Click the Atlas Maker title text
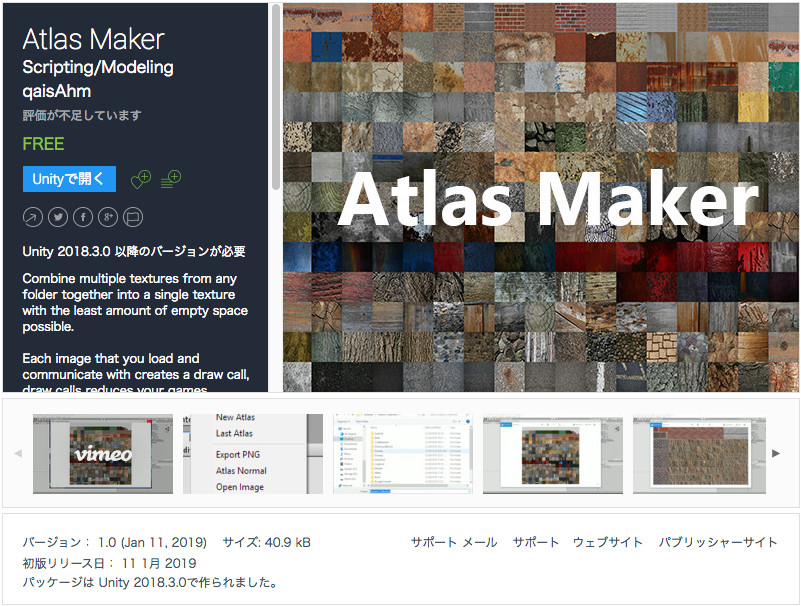The height and width of the screenshot is (606, 801). coord(93,39)
